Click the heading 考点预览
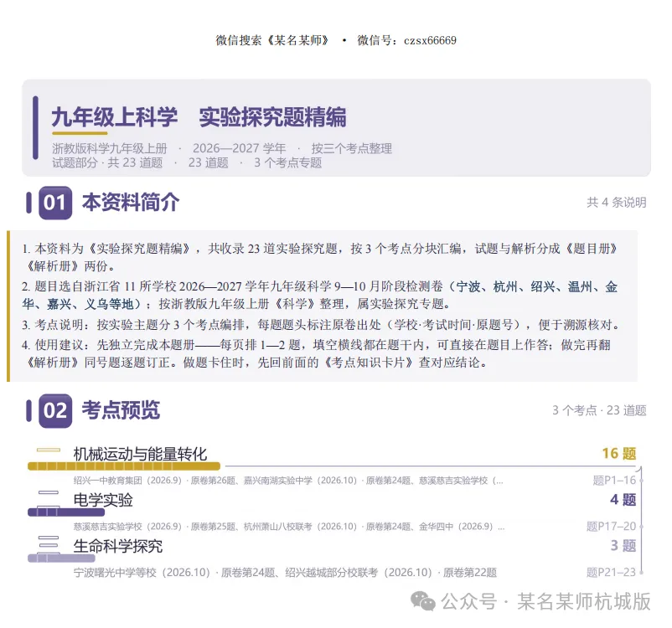Screen dimensions: 672x628 pyautogui.click(x=121, y=410)
